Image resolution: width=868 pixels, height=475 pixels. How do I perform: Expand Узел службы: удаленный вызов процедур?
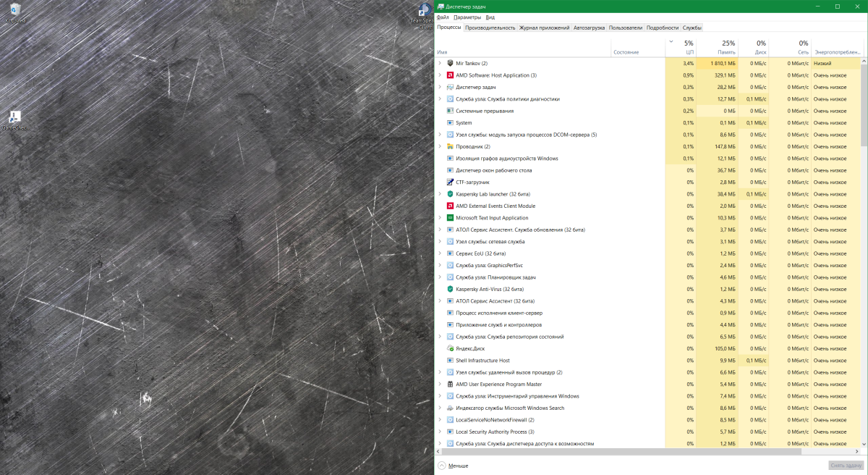(439, 372)
